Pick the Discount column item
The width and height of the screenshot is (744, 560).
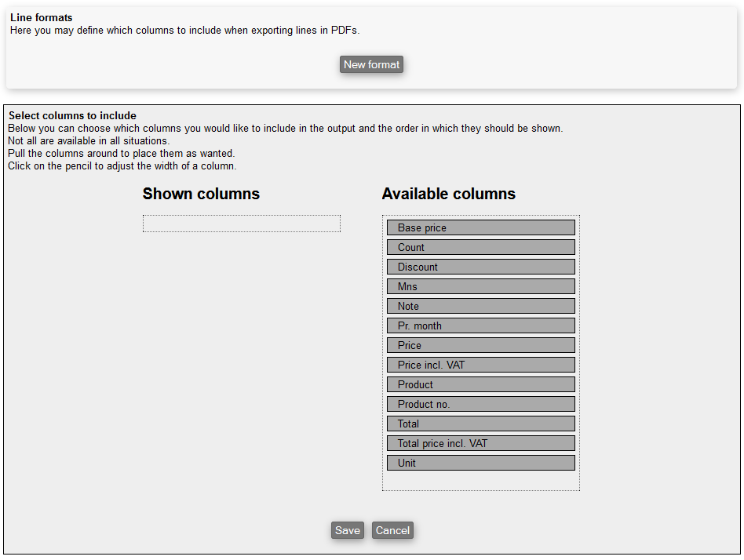(x=480, y=267)
